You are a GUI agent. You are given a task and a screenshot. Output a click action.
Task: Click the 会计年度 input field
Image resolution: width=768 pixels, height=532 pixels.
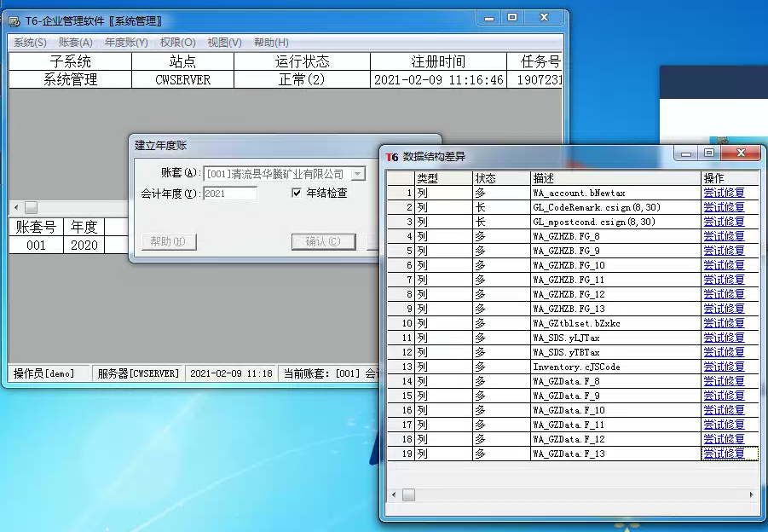click(229, 194)
